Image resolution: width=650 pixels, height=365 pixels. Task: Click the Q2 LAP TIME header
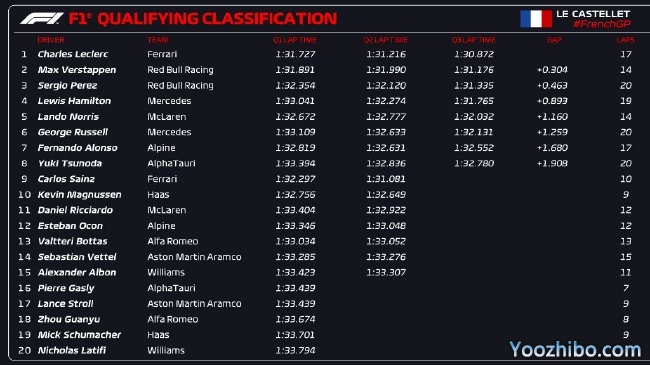(386, 40)
